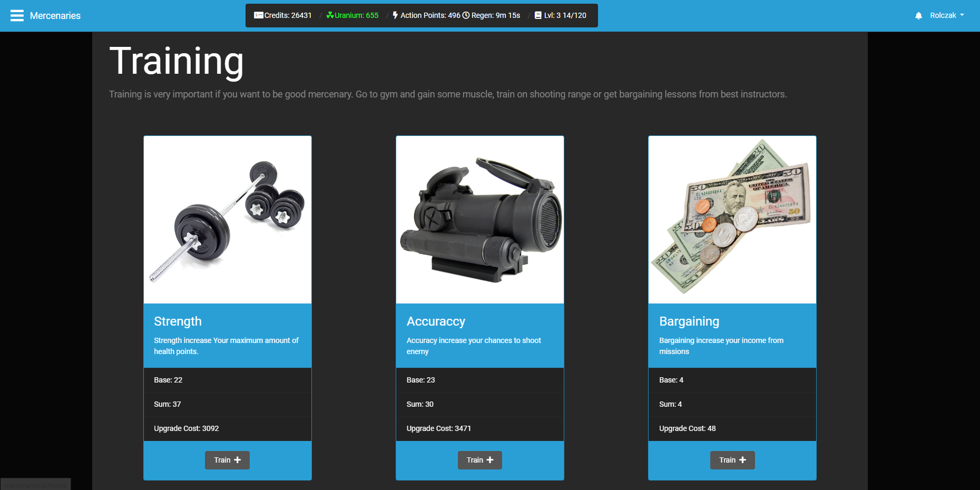Click the Action Points lightning bolt icon
Viewport: 980px width, 490px height.
pos(395,15)
